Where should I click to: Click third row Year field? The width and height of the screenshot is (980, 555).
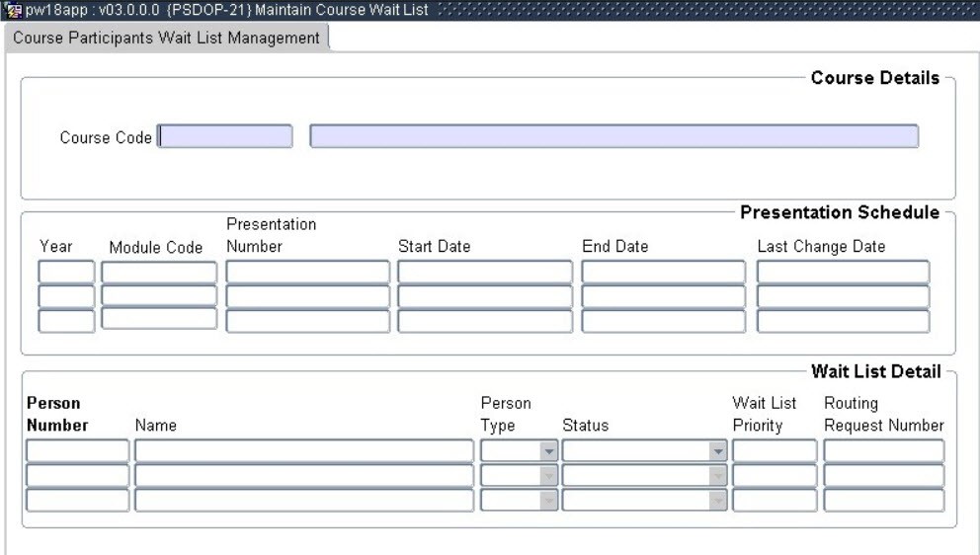tap(66, 321)
